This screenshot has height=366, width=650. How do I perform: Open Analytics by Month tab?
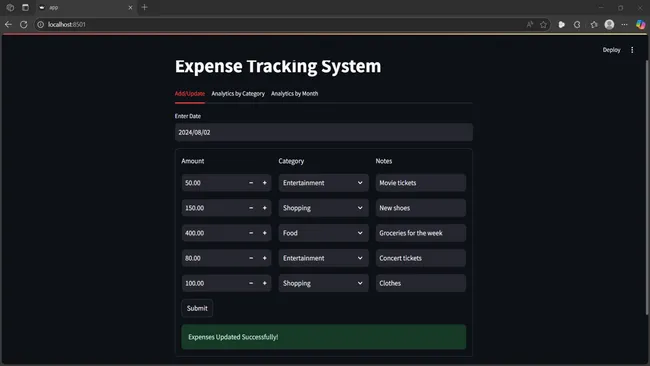pos(295,94)
